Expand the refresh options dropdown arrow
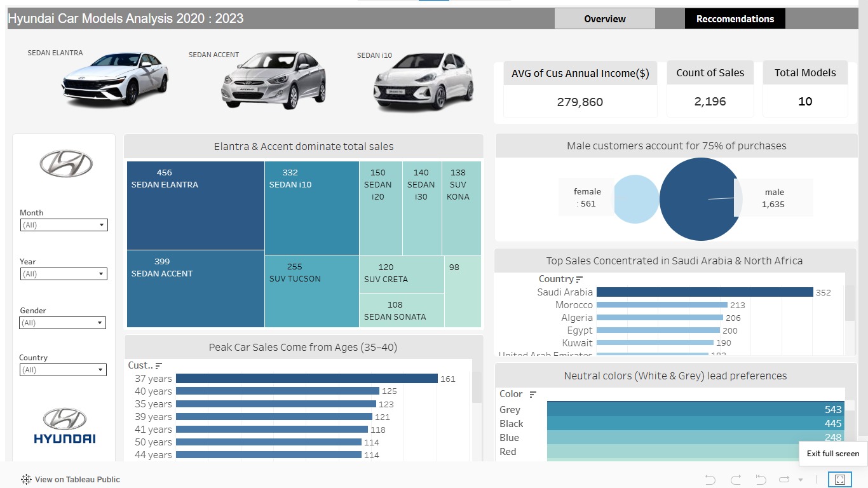This screenshot has width=868, height=488. pyautogui.click(x=801, y=480)
